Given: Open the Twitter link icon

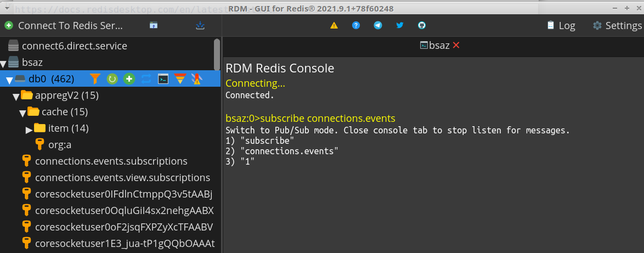Looking at the screenshot, I should (399, 26).
